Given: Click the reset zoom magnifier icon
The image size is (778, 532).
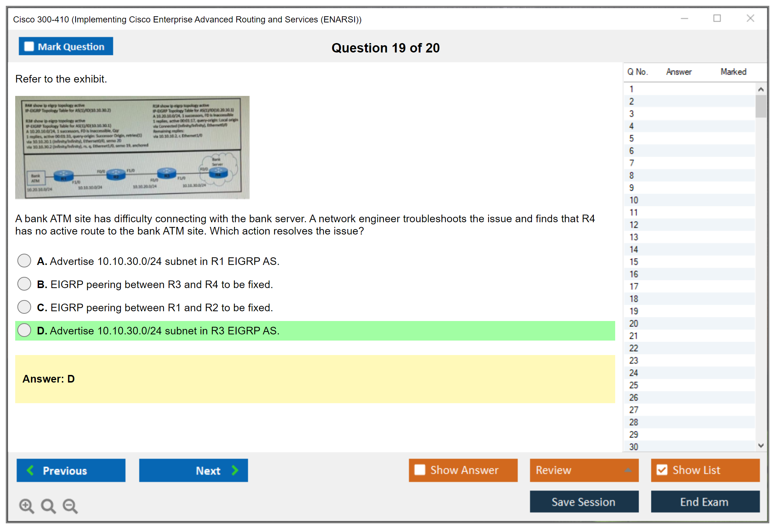Looking at the screenshot, I should point(48,506).
